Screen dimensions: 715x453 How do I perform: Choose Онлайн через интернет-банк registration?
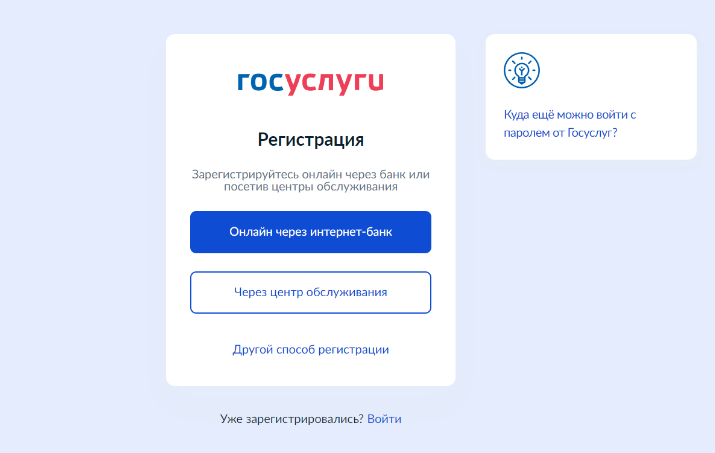pyautogui.click(x=311, y=232)
